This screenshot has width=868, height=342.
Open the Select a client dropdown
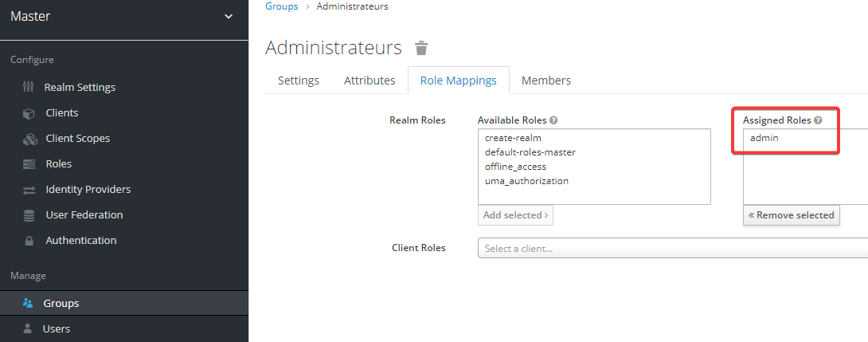point(673,248)
